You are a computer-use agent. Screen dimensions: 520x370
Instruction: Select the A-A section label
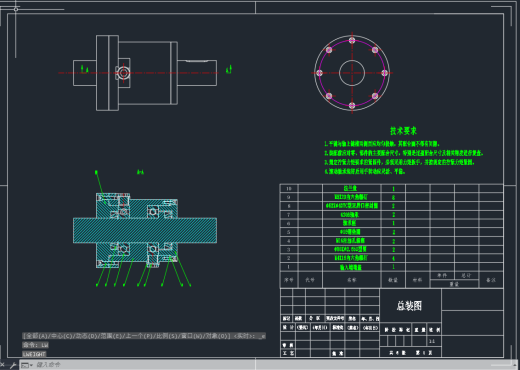click(x=140, y=172)
